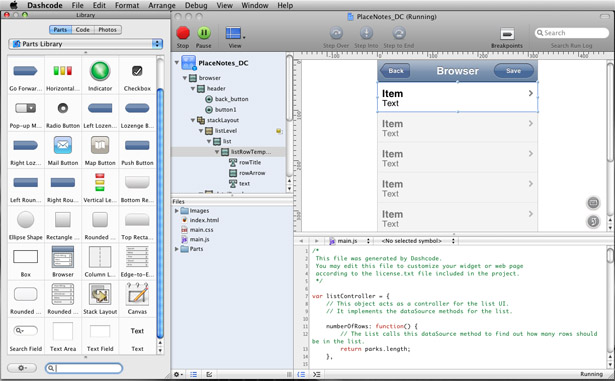Select the Vertical Level indicator part
The image size is (615, 381).
pyautogui.click(x=100, y=182)
